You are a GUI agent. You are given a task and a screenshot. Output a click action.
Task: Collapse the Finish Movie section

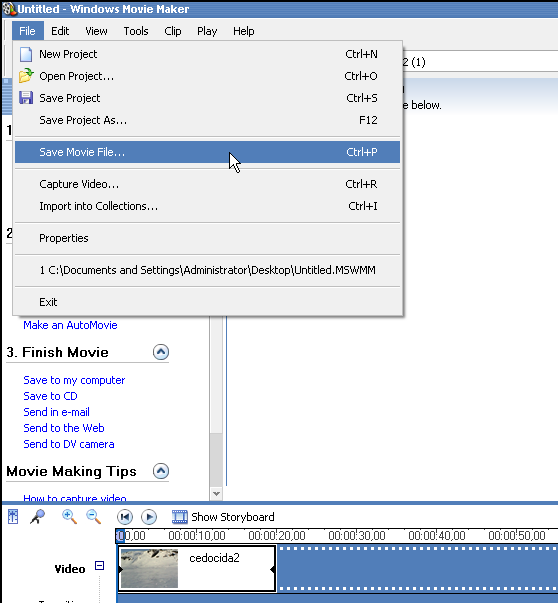pos(161,352)
